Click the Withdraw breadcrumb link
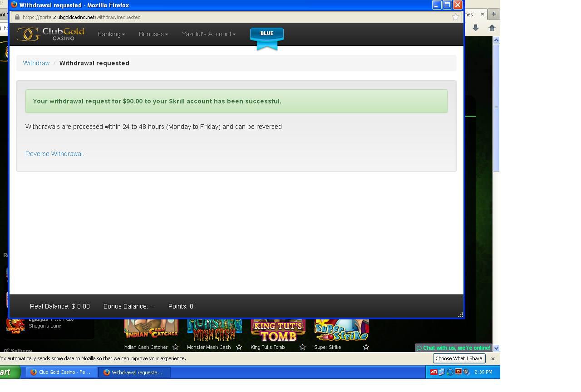The width and height of the screenshot is (581, 392). tap(36, 63)
